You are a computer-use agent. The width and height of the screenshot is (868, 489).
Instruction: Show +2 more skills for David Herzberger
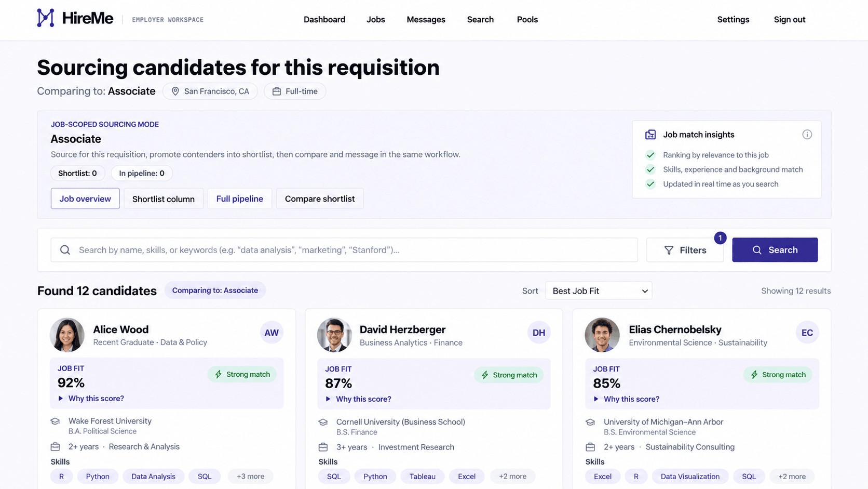pyautogui.click(x=512, y=477)
